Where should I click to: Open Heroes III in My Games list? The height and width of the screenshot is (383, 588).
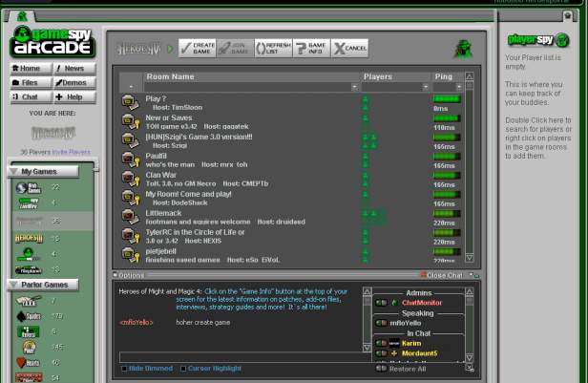29,239
